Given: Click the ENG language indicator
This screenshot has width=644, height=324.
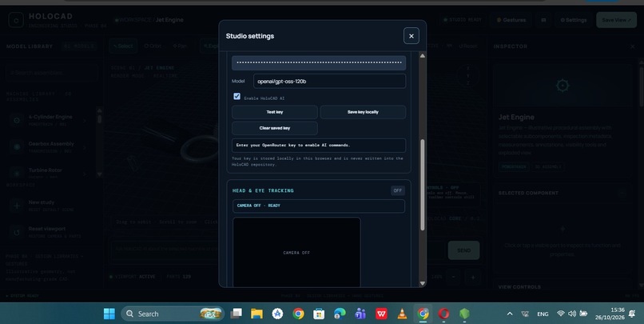Looking at the screenshot, I should tap(543, 314).
